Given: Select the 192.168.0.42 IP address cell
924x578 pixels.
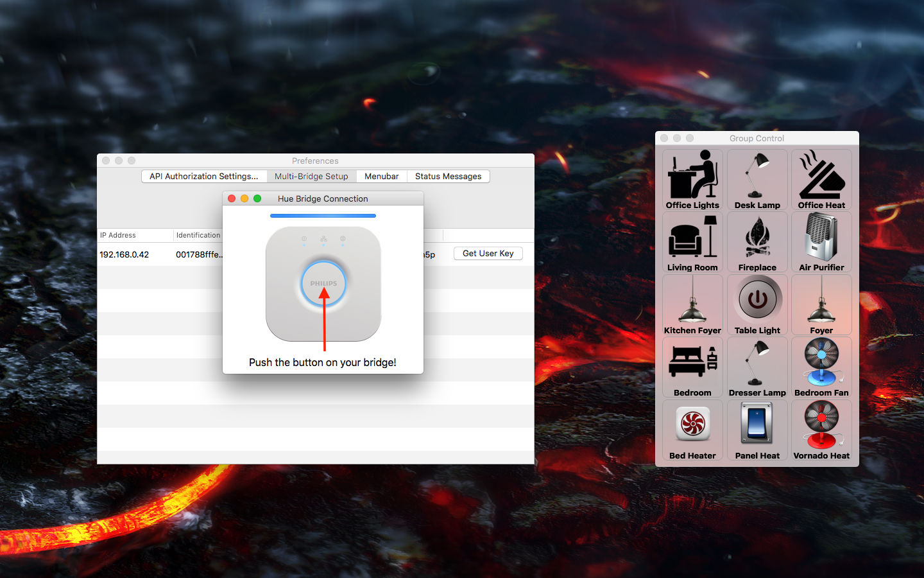Looking at the screenshot, I should (124, 254).
